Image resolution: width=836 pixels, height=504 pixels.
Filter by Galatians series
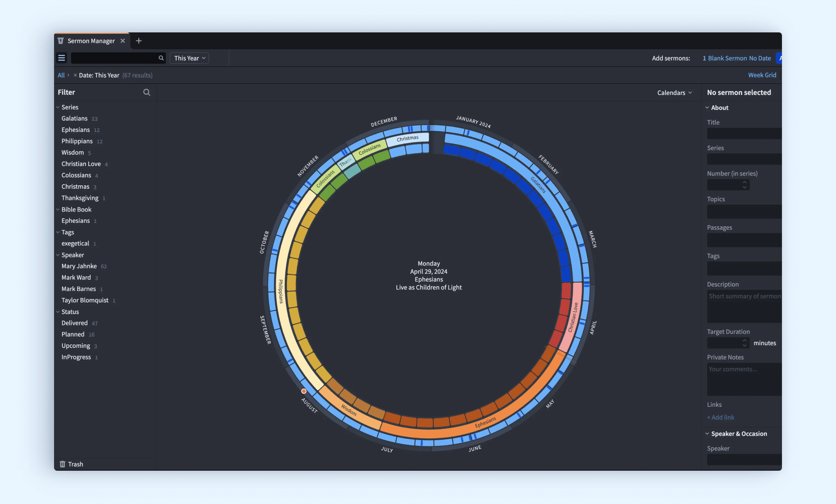point(75,118)
